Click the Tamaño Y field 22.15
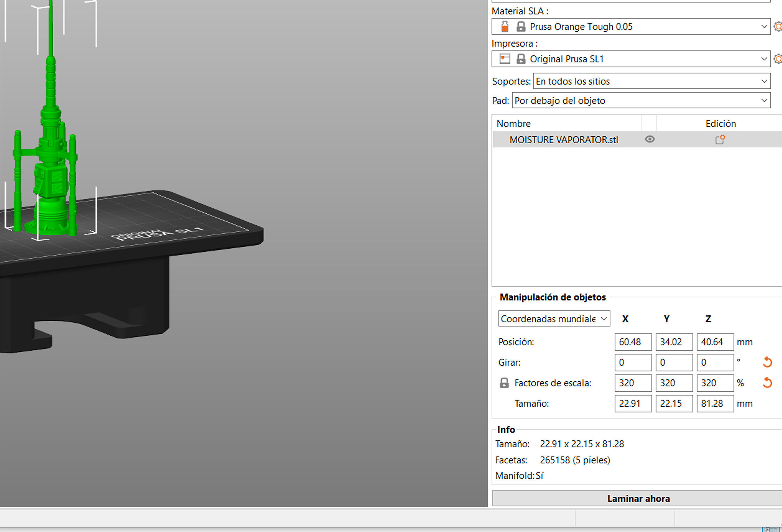 point(674,403)
